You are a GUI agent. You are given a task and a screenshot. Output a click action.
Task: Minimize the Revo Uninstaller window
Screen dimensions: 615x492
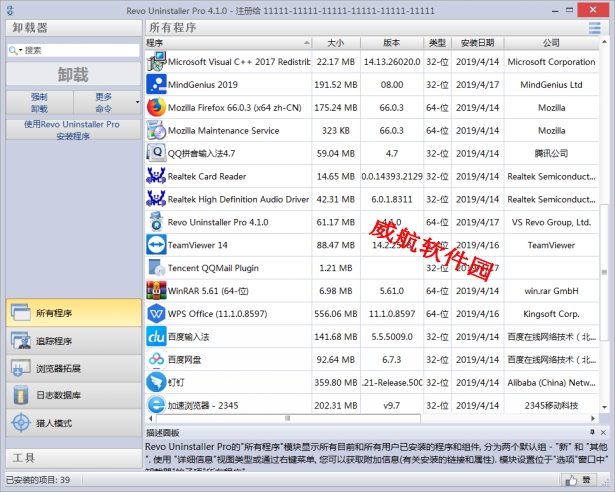pyautogui.click(x=555, y=11)
